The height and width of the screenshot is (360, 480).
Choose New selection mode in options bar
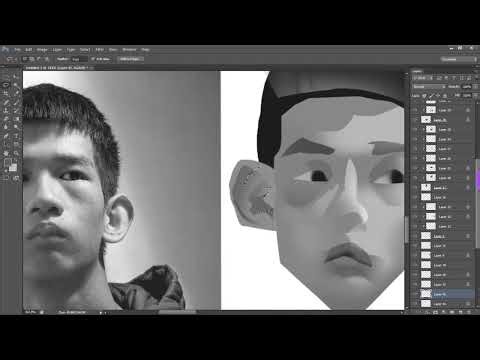click(x=25, y=59)
